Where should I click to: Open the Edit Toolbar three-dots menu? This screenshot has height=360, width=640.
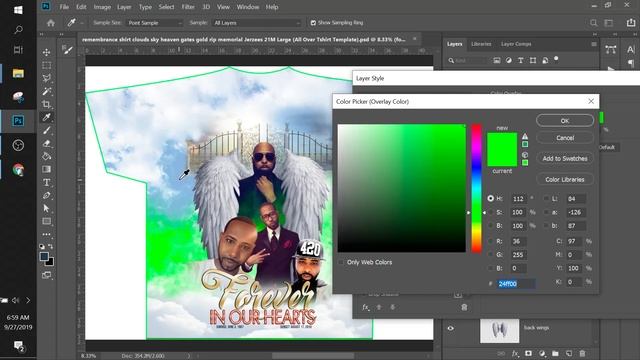click(47, 235)
